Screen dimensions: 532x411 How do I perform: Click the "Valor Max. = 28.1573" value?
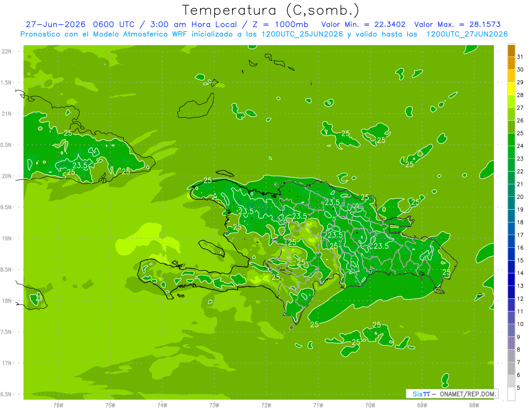point(457,24)
